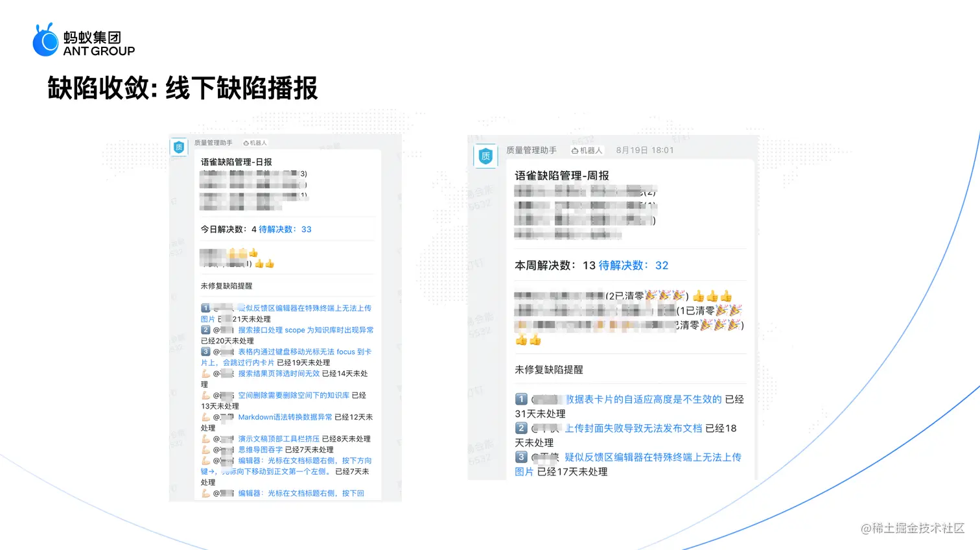The height and width of the screenshot is (550, 980).
Task: Click the 8月19日 18:01 timestamp
Action: tap(645, 150)
